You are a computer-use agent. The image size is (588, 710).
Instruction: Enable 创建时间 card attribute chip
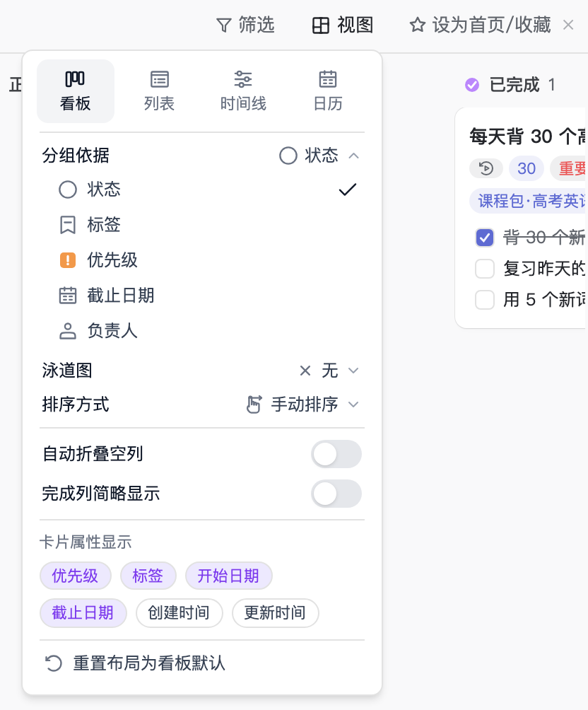[x=180, y=613]
